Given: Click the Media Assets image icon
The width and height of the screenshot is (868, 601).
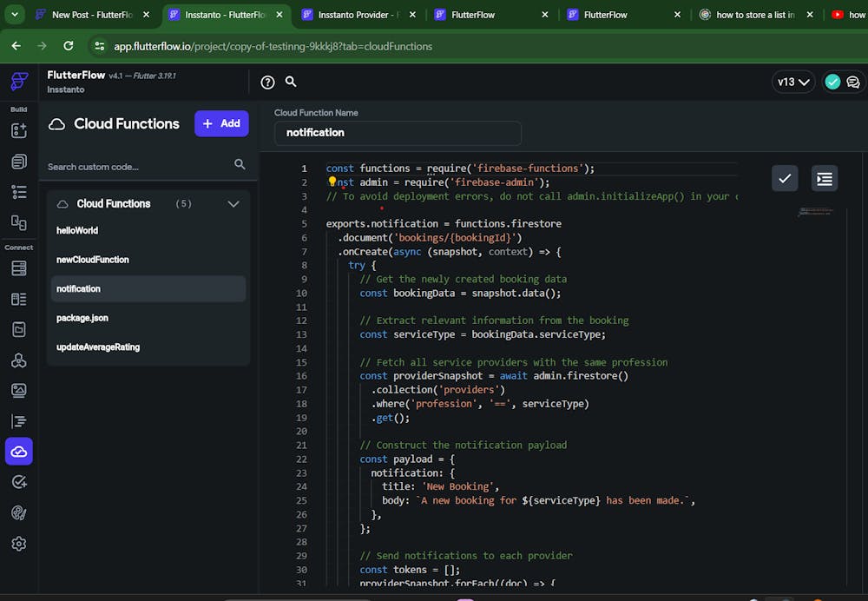Looking at the screenshot, I should tap(18, 390).
